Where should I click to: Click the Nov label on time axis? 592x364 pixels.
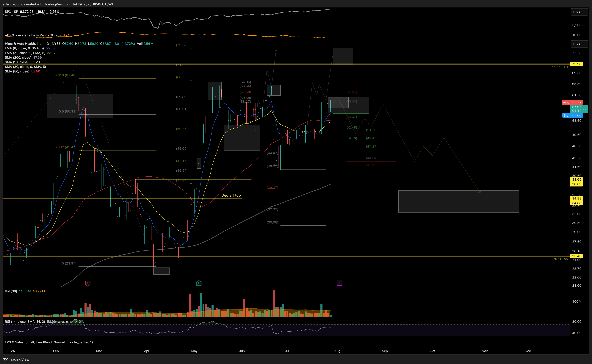485,351
